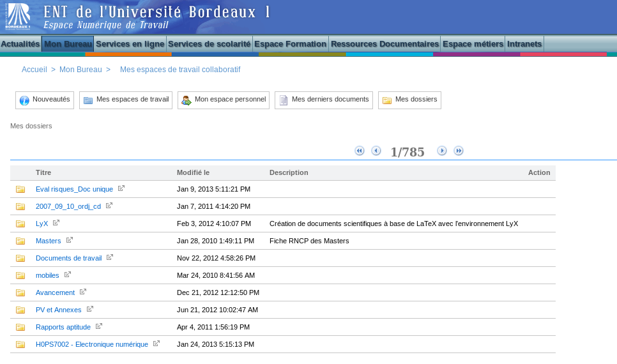The image size is (617, 364).
Task: Open the Nouveautés button
Action: pos(45,100)
